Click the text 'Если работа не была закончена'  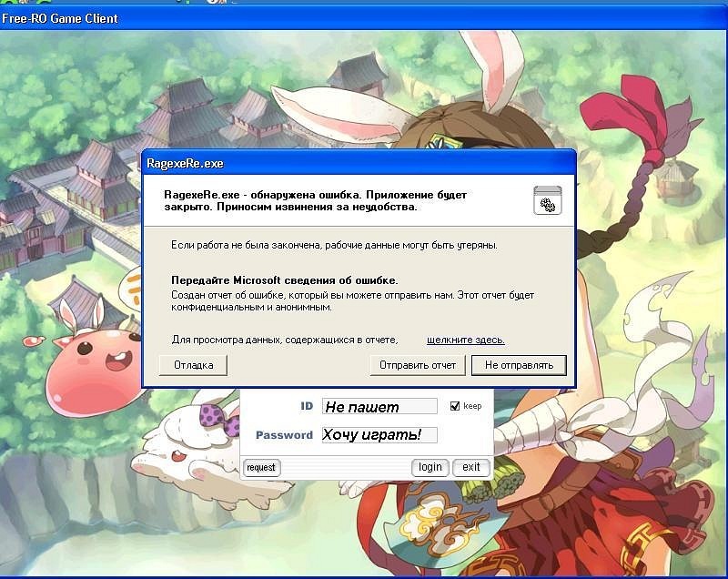coord(247,245)
